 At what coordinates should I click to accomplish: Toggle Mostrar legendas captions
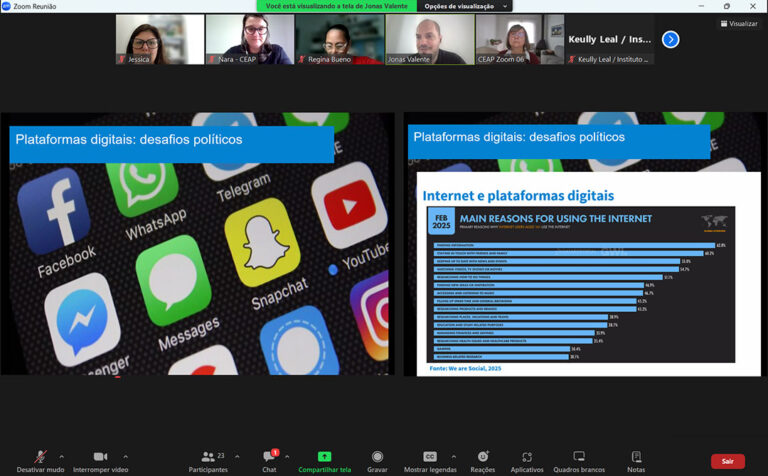tap(430, 461)
